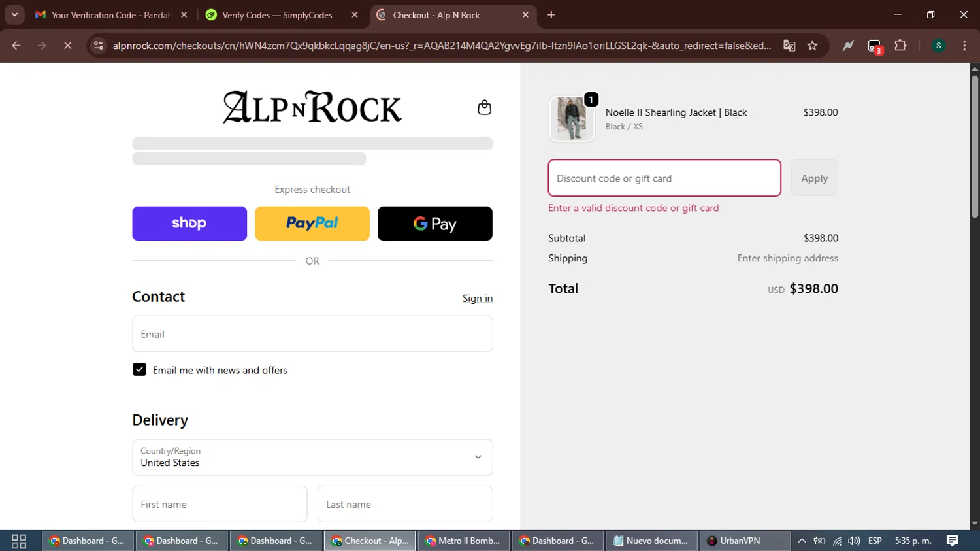
Task: Open the translate page icon
Action: [789, 46]
